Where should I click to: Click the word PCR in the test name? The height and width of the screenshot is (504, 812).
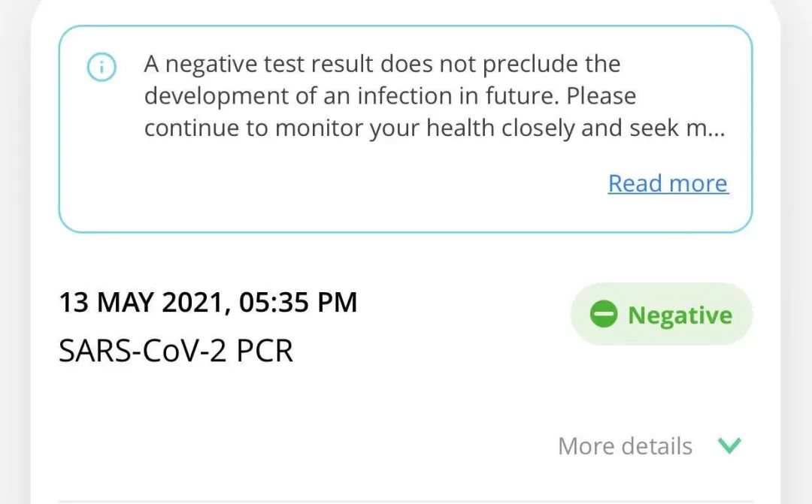pos(265,351)
